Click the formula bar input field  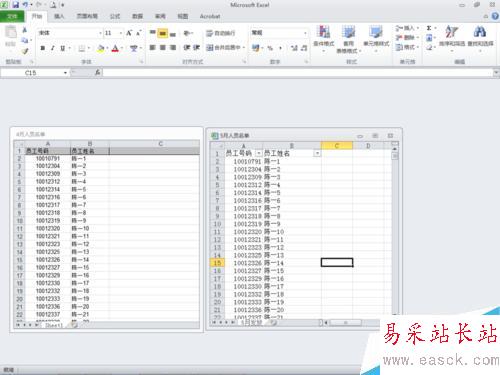(297, 72)
